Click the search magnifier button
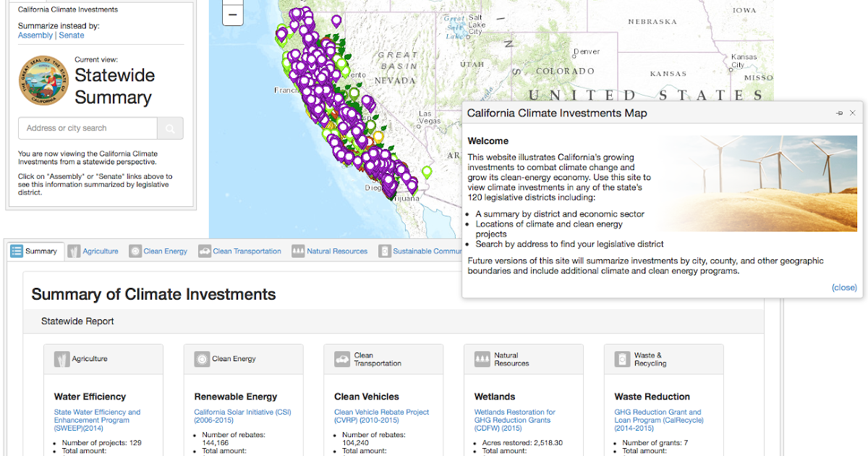The image size is (868, 456). [x=170, y=128]
